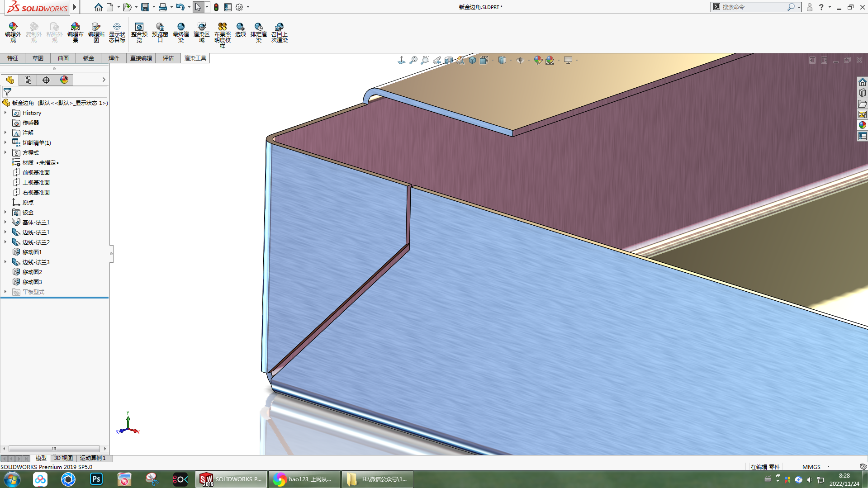
Task: Click 布景照明度校样 scene illumination proof
Action: (223, 35)
